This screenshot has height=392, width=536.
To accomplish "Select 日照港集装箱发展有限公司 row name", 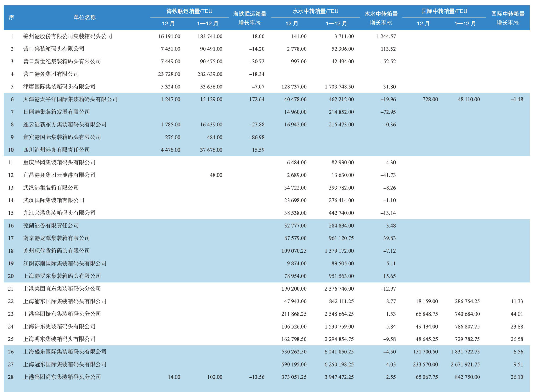I will [x=56, y=112].
